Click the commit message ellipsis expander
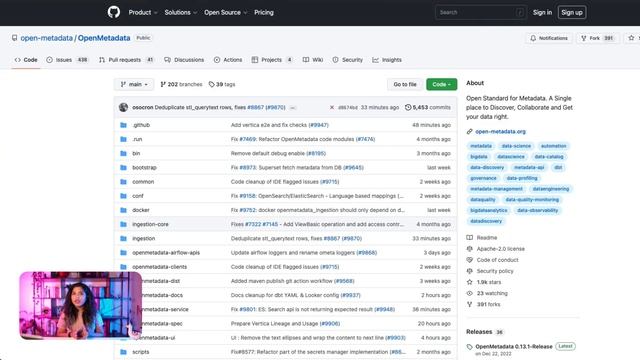 click(293, 108)
